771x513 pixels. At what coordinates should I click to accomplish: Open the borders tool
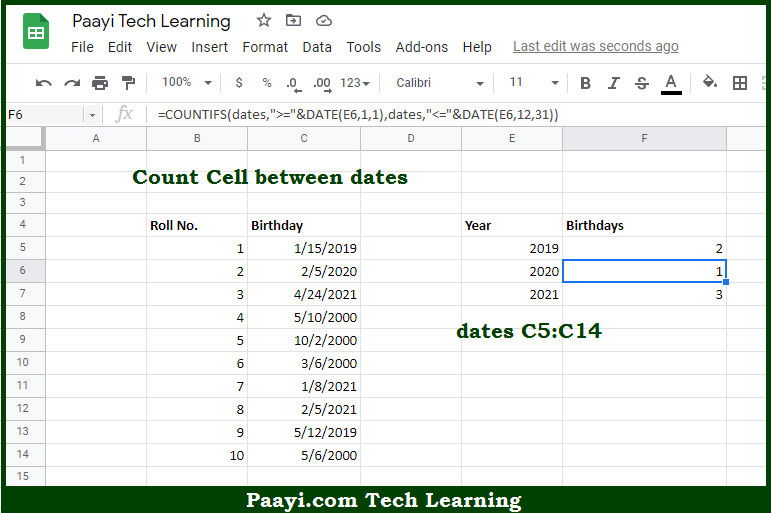(x=740, y=83)
